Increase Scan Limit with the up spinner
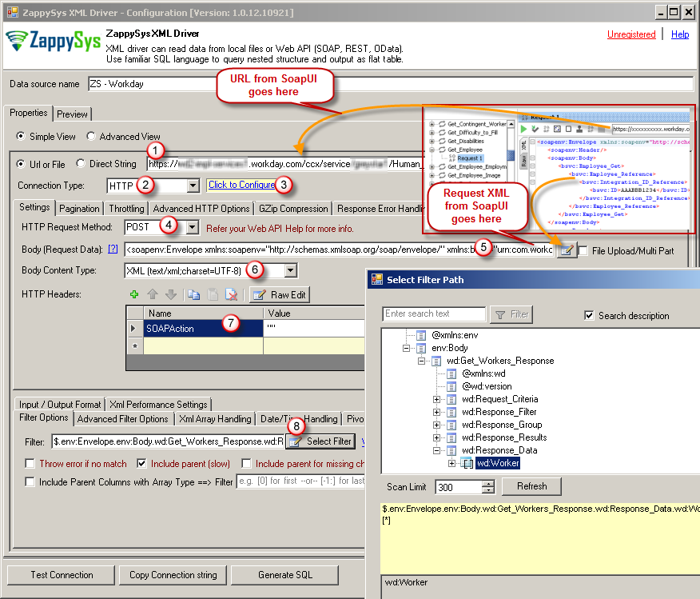Screen dimensions: 700x599 pos(488,483)
